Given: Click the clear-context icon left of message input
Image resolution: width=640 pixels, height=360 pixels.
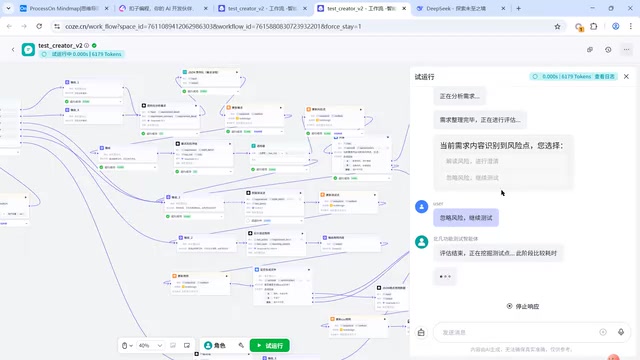Looking at the screenshot, I should 421,333.
